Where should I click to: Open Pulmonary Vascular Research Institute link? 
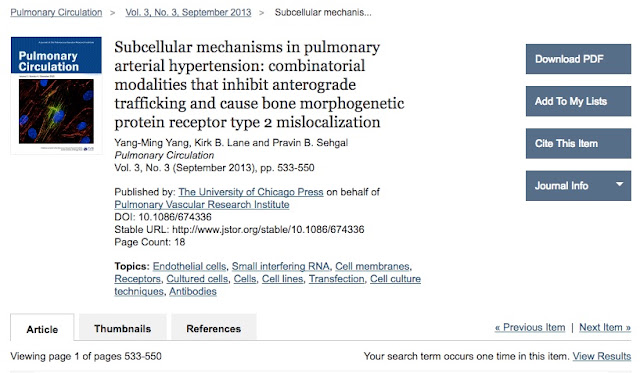[202, 204]
